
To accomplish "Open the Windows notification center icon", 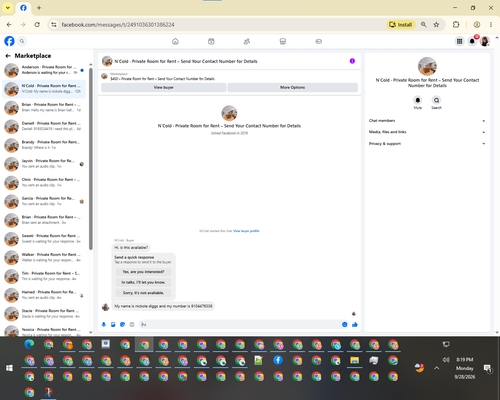I will 488,368.
